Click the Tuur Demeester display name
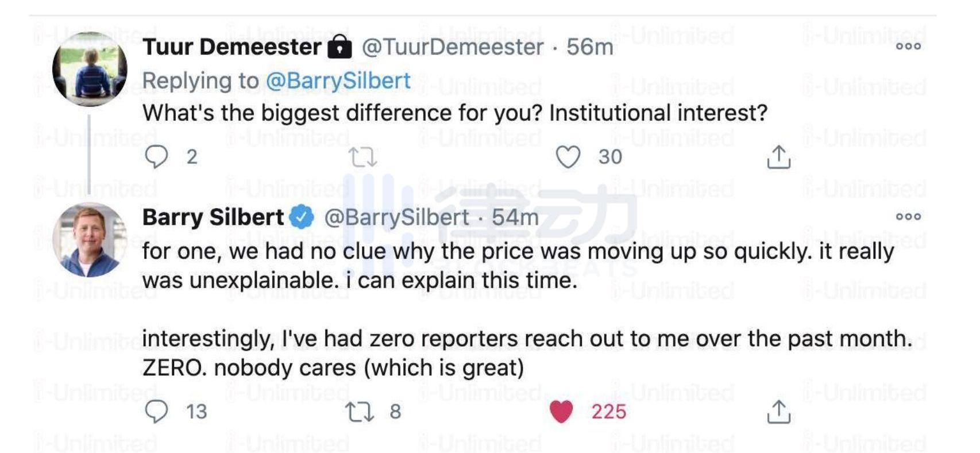 tap(232, 47)
